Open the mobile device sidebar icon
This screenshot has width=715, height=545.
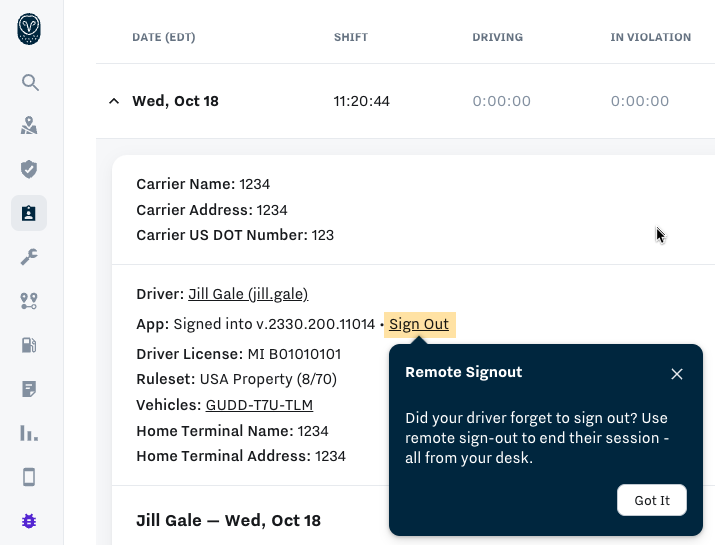click(30, 477)
